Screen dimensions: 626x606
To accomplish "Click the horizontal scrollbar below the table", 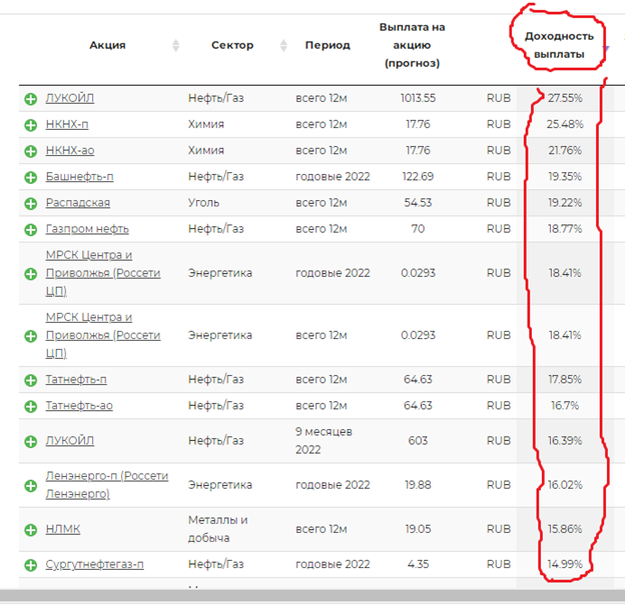I will click(x=313, y=596).
